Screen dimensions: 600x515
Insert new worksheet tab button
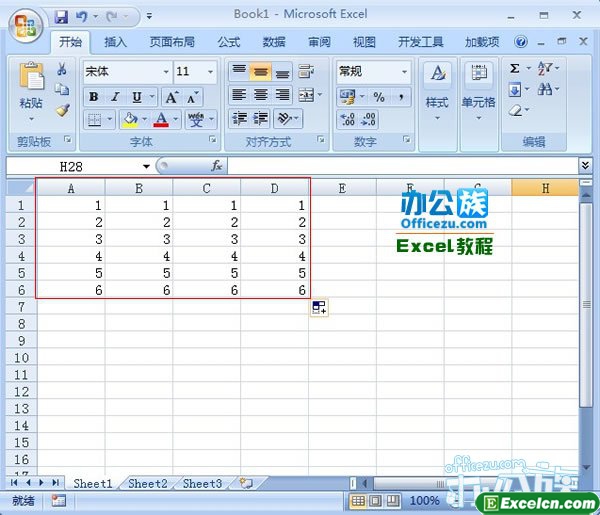[x=246, y=483]
